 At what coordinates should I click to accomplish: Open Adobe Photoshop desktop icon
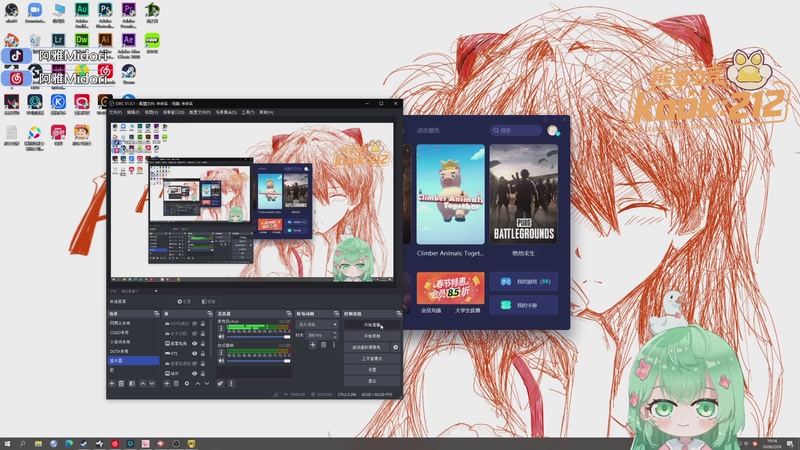(105, 14)
